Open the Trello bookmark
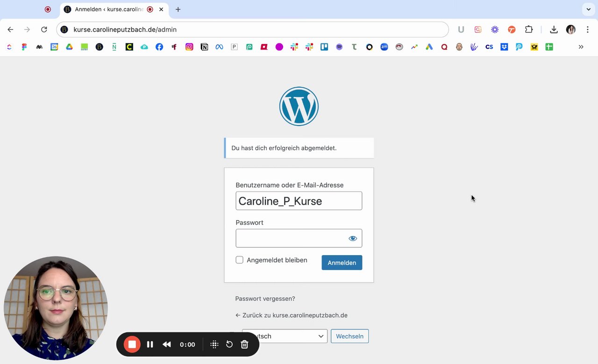598x364 pixels. (324, 47)
